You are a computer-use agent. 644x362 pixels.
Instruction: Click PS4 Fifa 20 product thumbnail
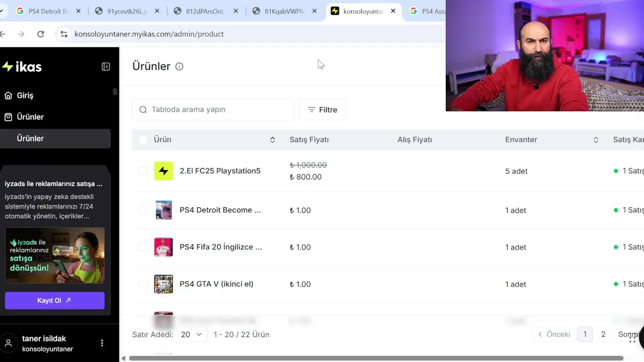coord(164,247)
